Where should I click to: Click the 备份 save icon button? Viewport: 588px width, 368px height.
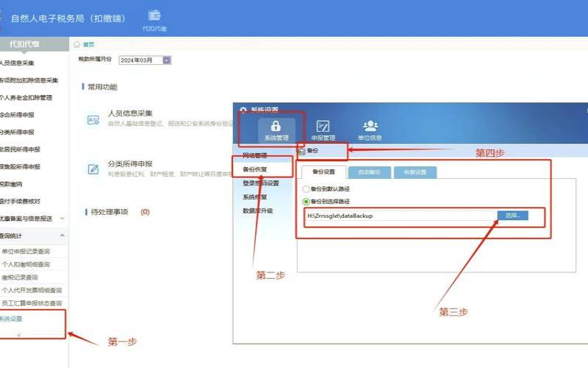(x=303, y=151)
